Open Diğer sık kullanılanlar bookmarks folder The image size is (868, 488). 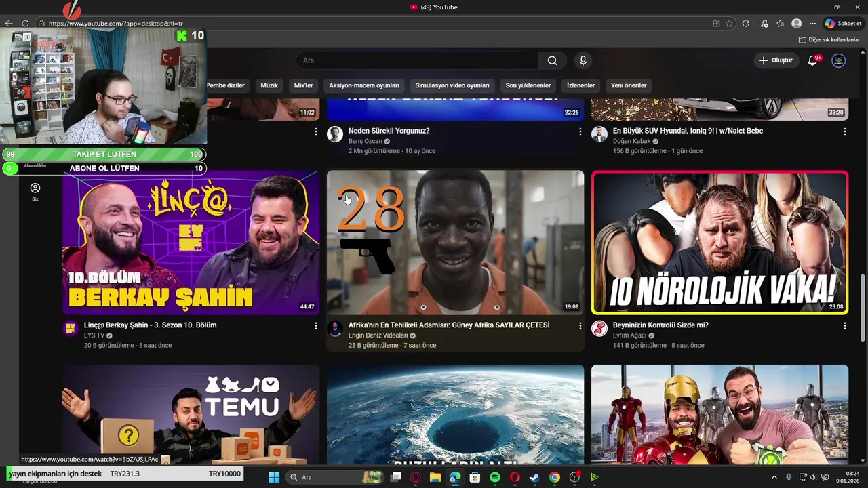click(x=829, y=39)
